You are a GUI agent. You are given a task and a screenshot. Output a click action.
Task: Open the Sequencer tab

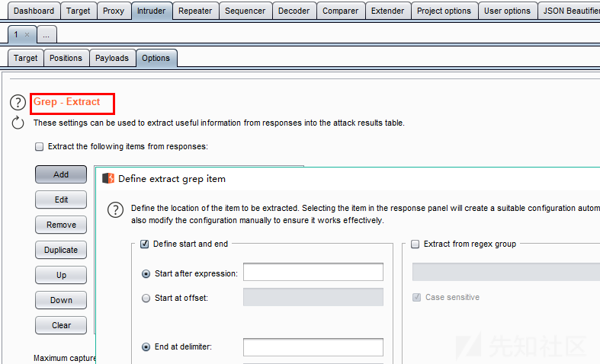click(245, 11)
